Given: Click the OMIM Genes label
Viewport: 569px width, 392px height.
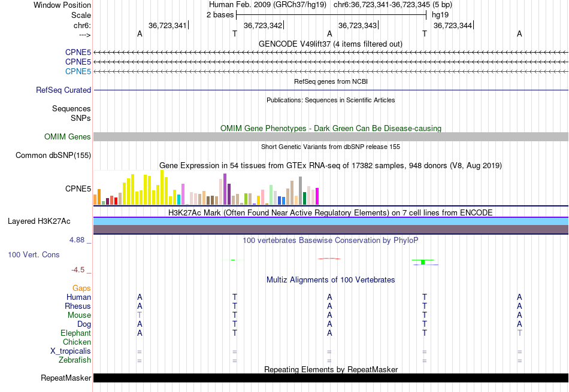Looking at the screenshot, I should tap(67, 136).
